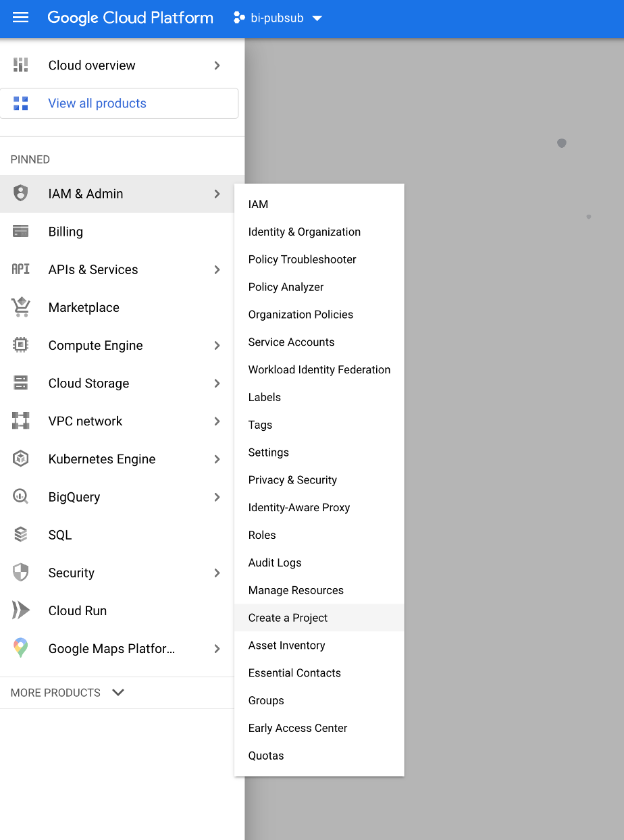Open Early Access Center
This screenshot has height=840, width=624.
tap(319, 728)
